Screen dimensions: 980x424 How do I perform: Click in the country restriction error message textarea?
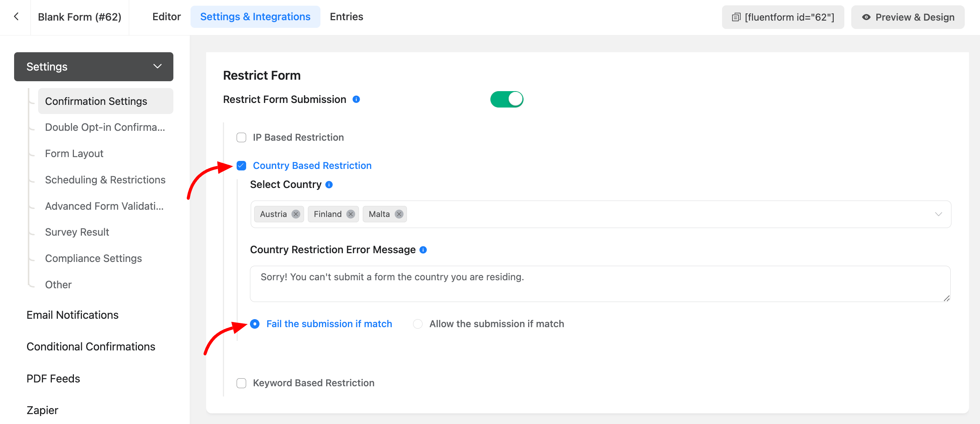pyautogui.click(x=600, y=284)
